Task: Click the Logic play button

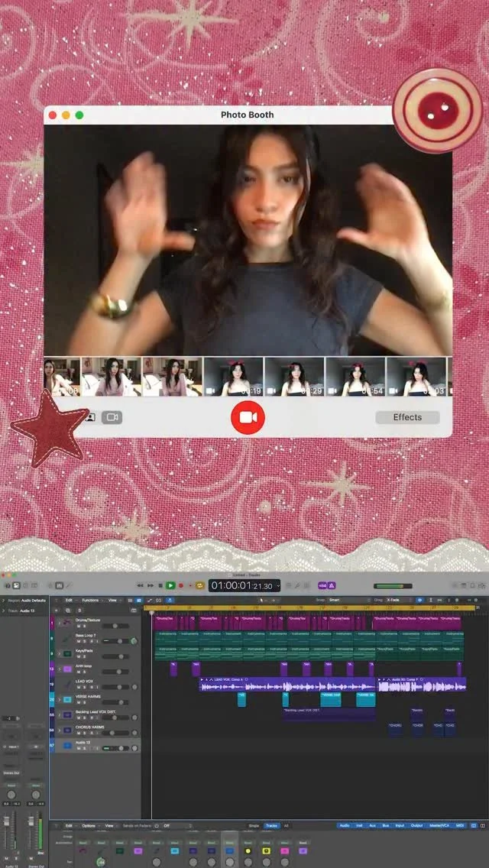Action: coord(170,586)
